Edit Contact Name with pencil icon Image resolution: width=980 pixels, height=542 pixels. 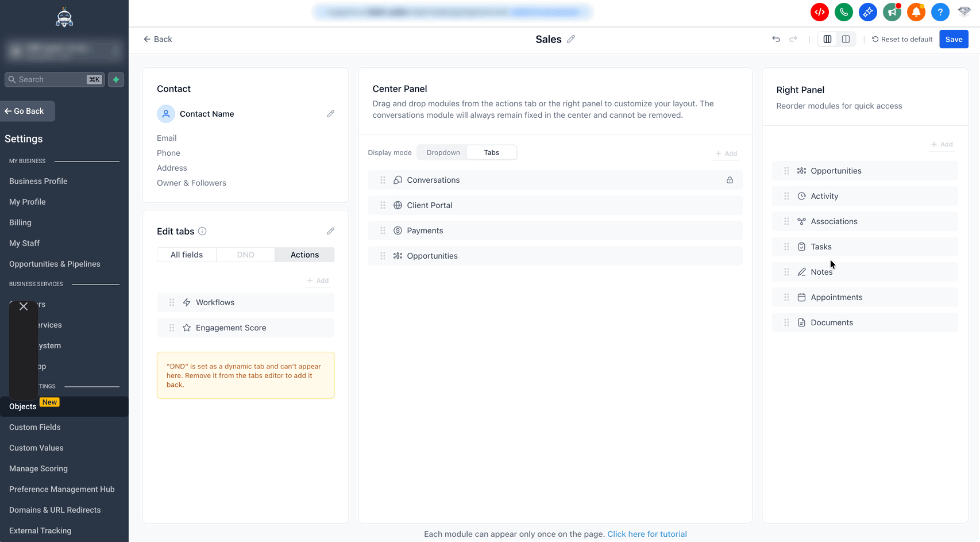[330, 114]
